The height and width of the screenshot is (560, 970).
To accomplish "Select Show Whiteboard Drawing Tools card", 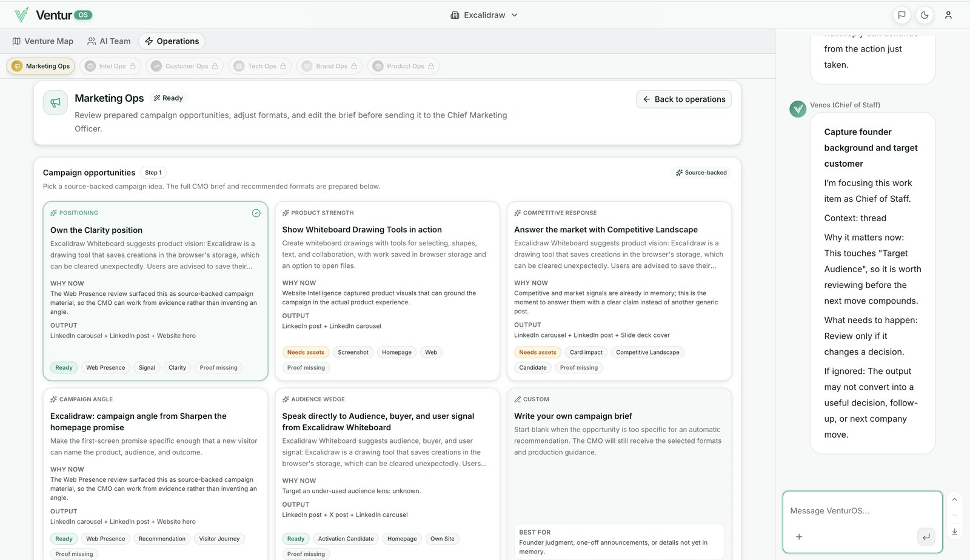I will (x=387, y=291).
